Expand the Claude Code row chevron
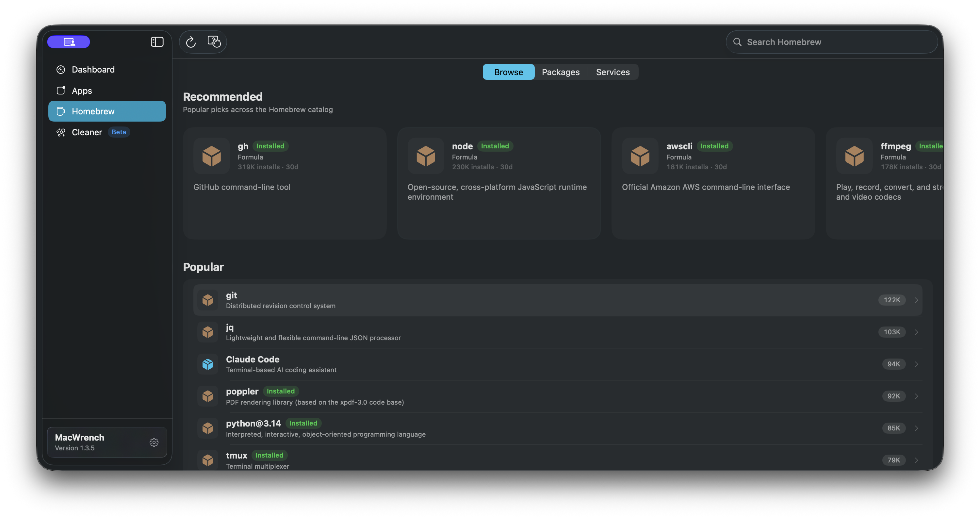This screenshot has width=980, height=519. coord(917,364)
